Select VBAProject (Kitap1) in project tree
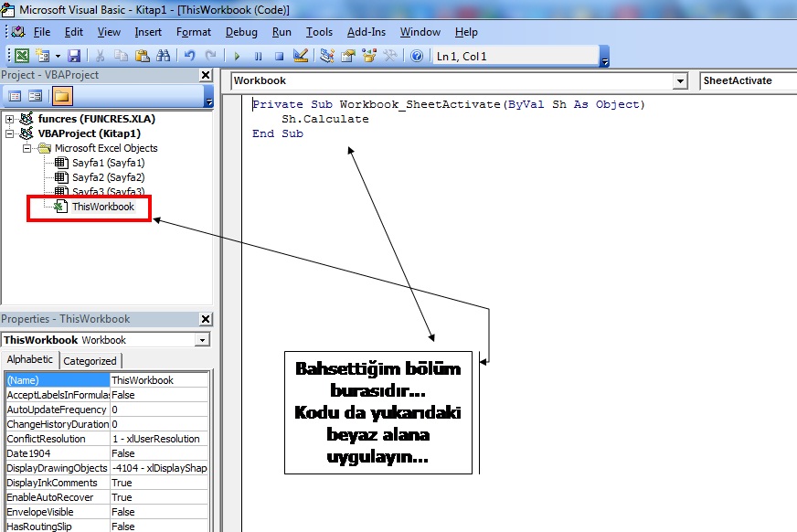This screenshot has width=797, height=532. point(90,133)
